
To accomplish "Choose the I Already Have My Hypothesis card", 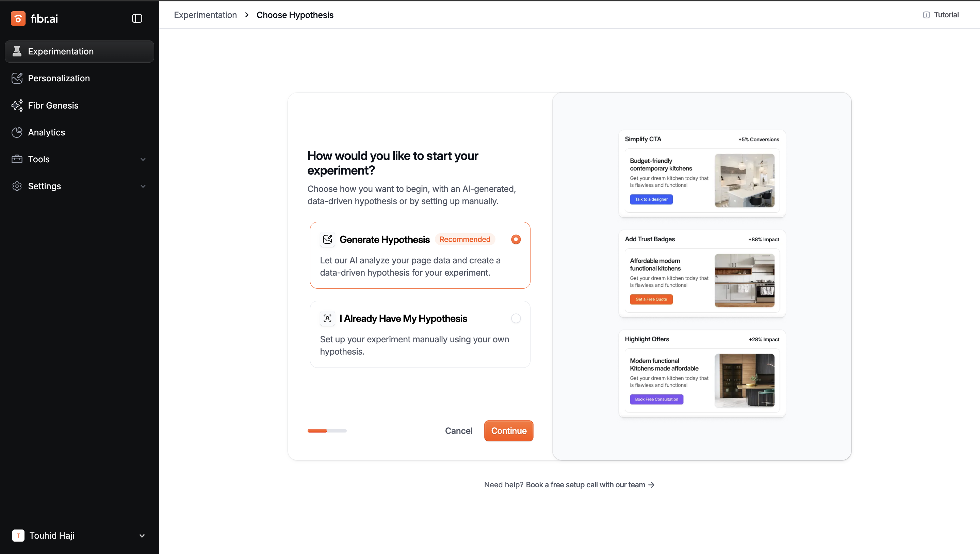I will click(420, 335).
